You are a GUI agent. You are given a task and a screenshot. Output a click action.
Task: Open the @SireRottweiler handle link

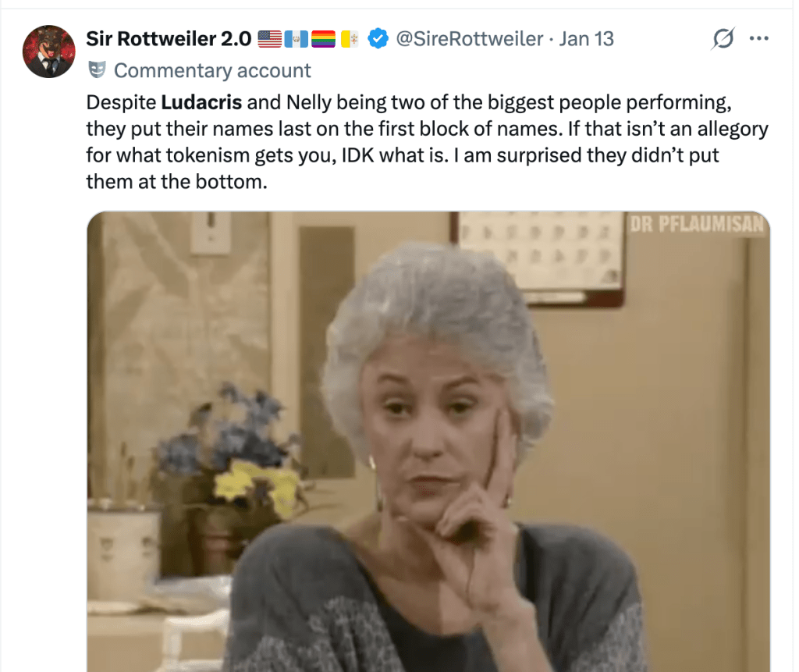tap(469, 39)
